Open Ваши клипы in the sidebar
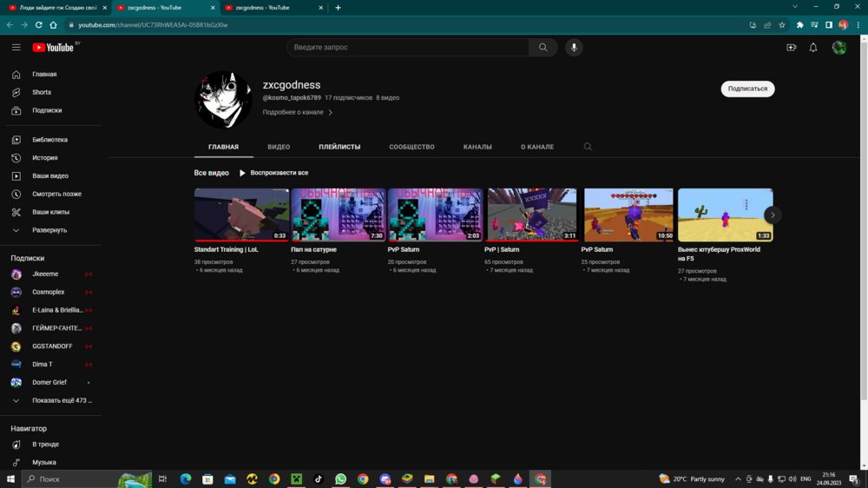Screen dimensions: 868x488 click(50, 212)
